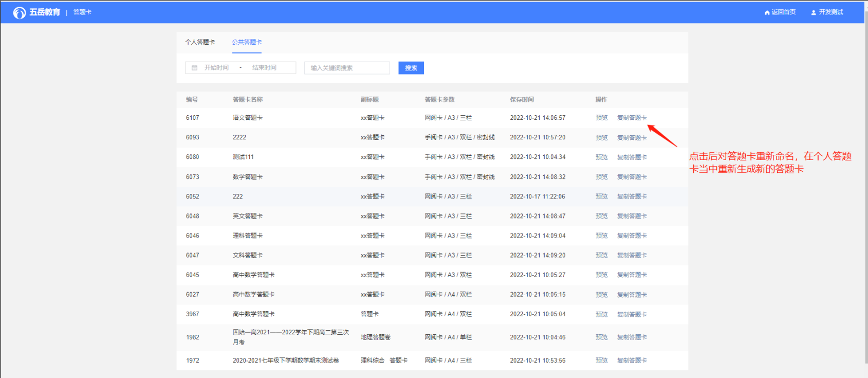The image size is (868, 378).
Task: Click the calendar icon in date filter
Action: coord(194,68)
